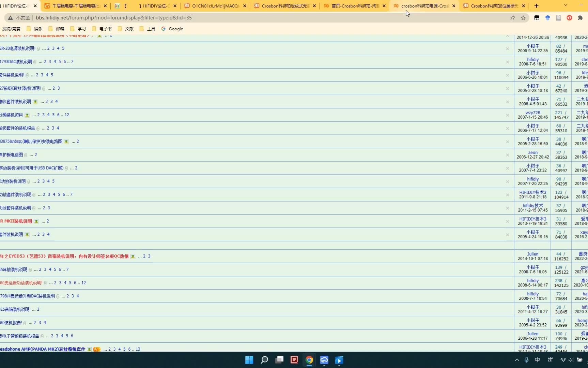Open the Google bookmark
588x368 pixels.
[172, 29]
